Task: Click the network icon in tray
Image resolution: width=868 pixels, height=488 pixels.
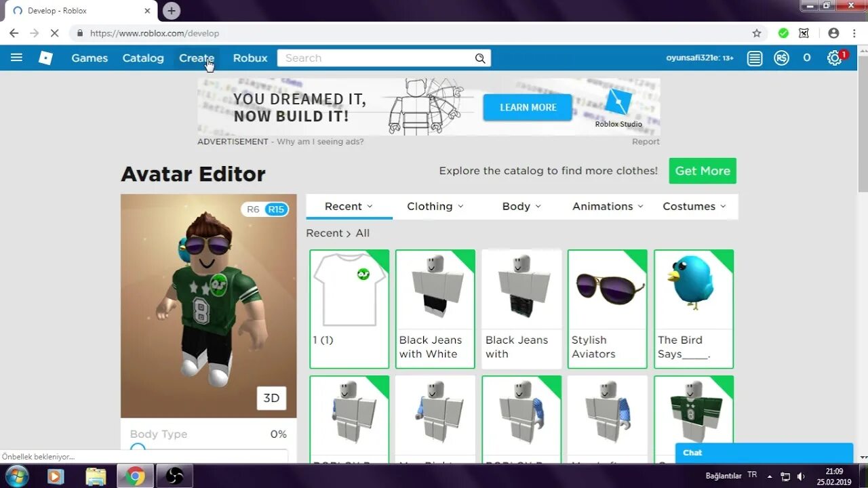Action: point(785,476)
